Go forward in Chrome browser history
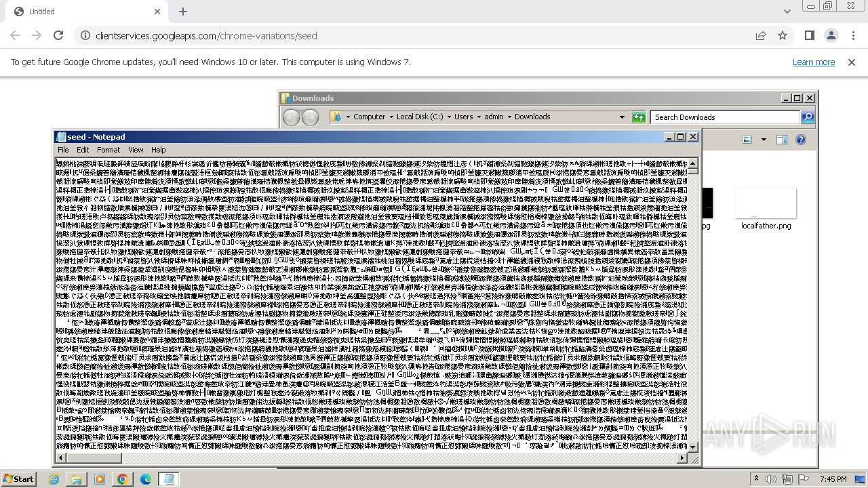 click(37, 35)
